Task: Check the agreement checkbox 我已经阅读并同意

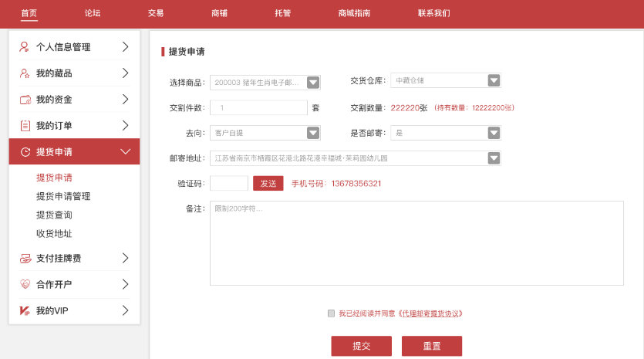Action: (x=331, y=313)
